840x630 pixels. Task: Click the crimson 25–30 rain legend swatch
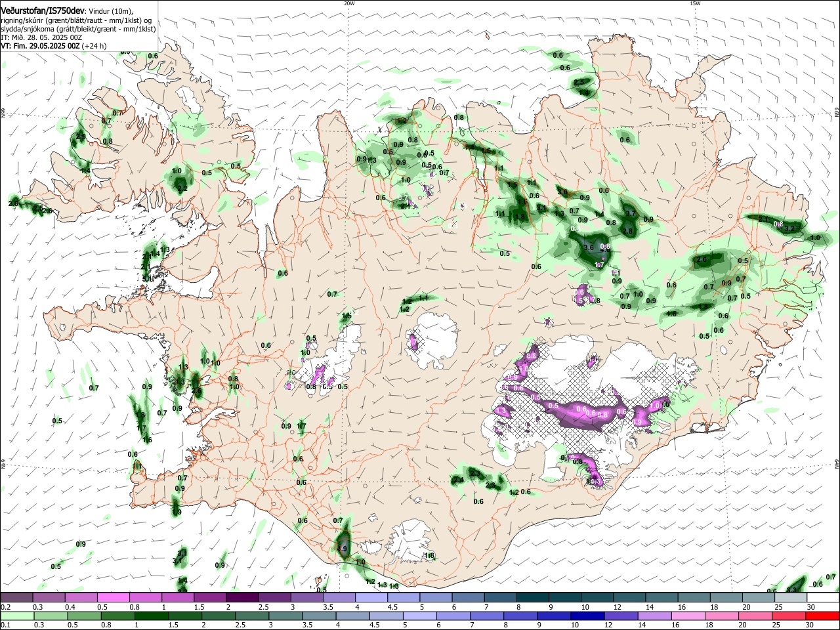(789, 616)
